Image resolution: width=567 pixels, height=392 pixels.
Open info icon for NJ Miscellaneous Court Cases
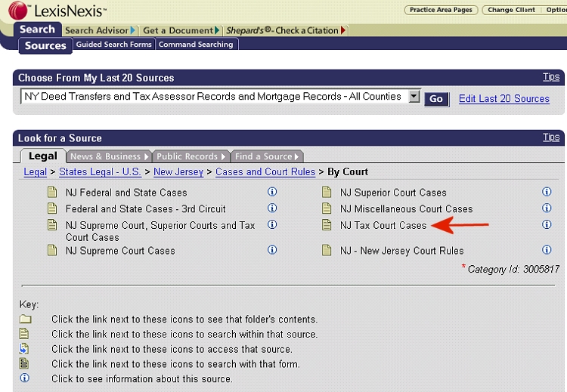tap(547, 208)
